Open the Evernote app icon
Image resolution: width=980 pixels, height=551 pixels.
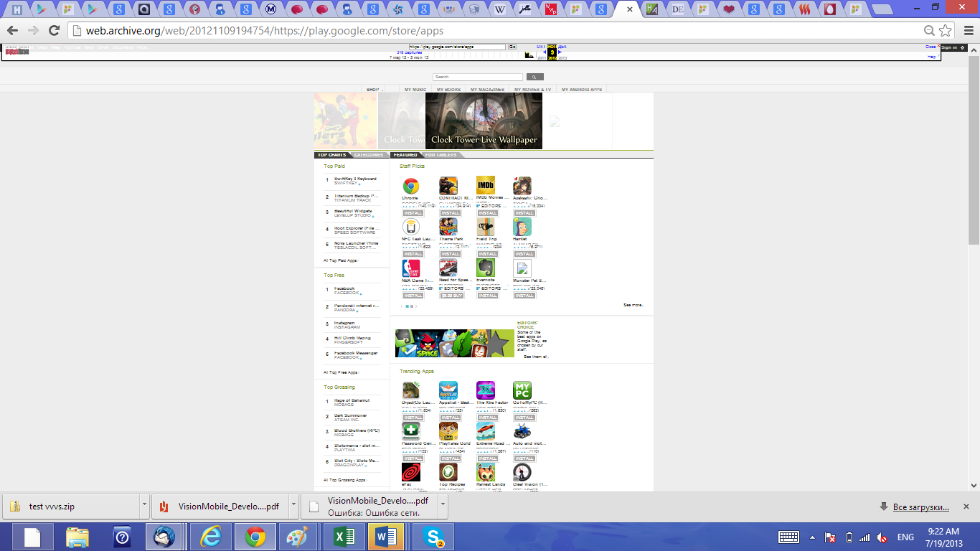pyautogui.click(x=486, y=268)
